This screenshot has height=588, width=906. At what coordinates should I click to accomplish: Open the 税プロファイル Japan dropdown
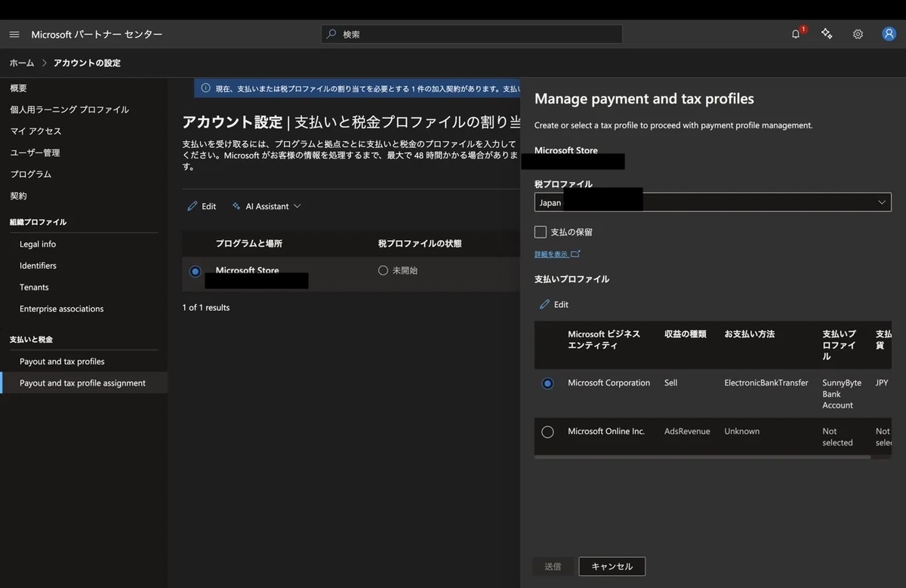coord(713,202)
